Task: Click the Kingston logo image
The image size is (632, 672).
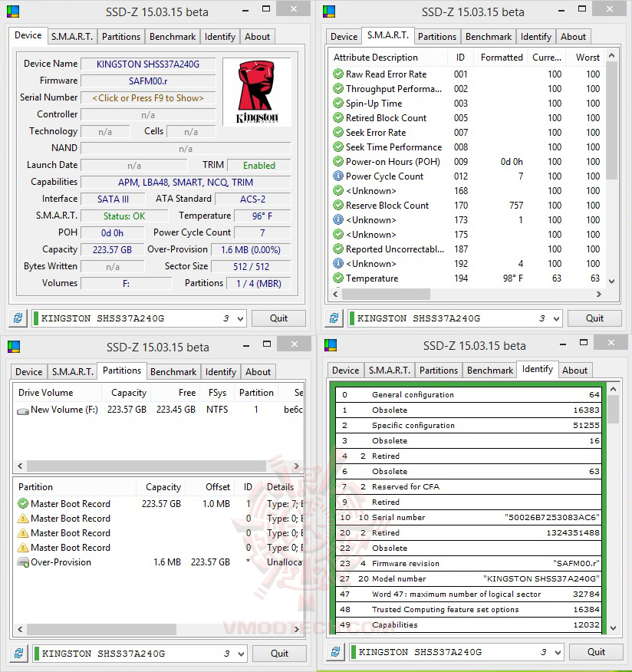Action: click(257, 92)
